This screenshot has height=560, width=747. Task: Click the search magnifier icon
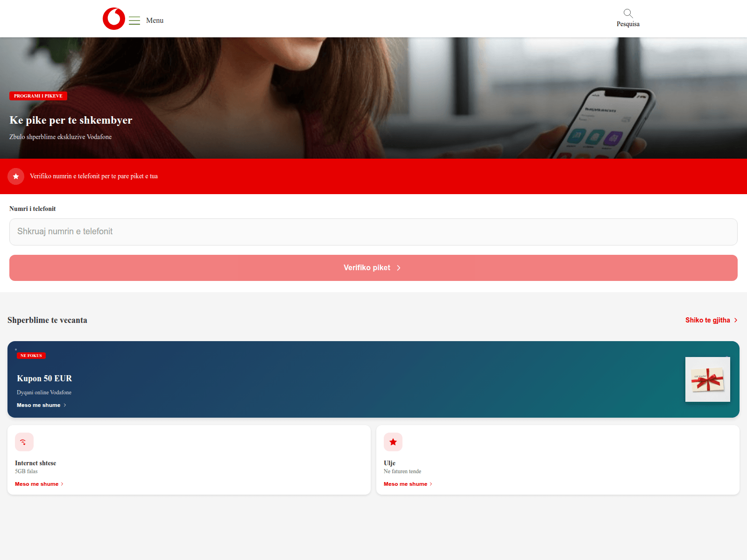pos(628,13)
